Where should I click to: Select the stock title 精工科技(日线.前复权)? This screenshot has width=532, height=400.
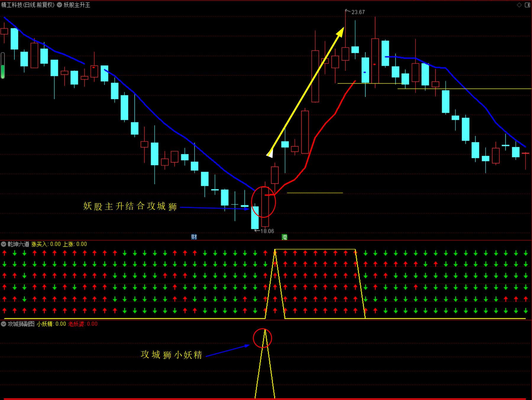(28, 5)
